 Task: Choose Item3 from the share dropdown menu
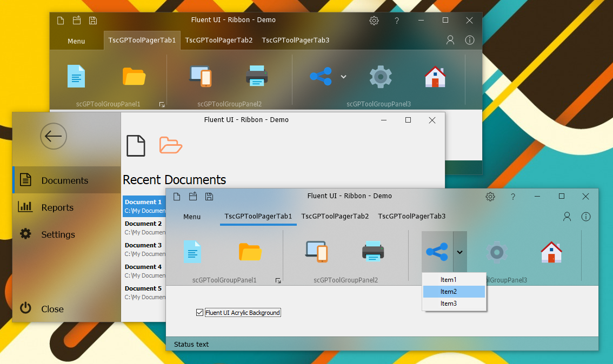[x=454, y=304]
